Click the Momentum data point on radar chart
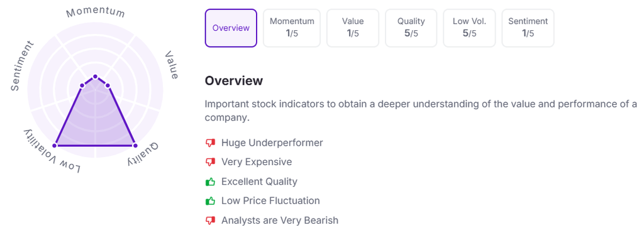 point(96,77)
